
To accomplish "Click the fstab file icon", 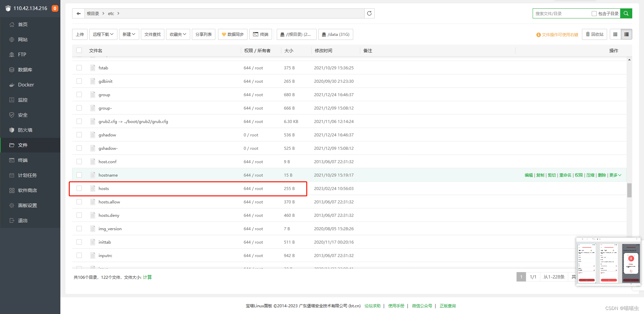I will [x=93, y=68].
